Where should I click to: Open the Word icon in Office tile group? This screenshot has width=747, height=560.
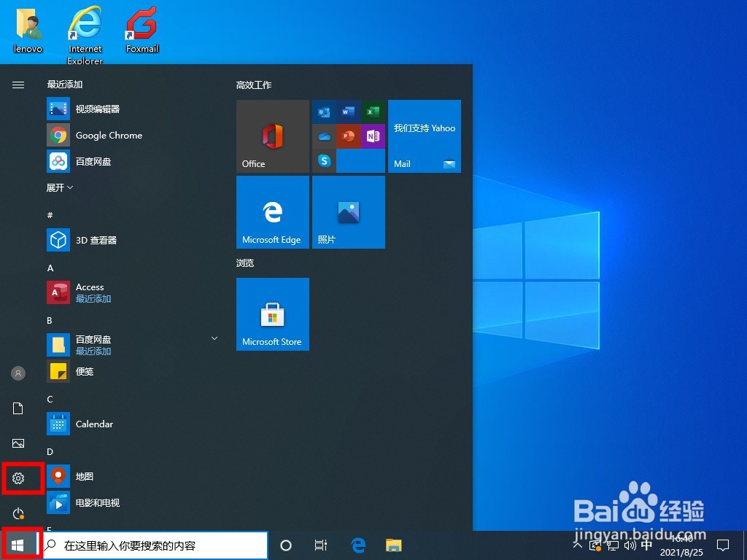pos(348,112)
